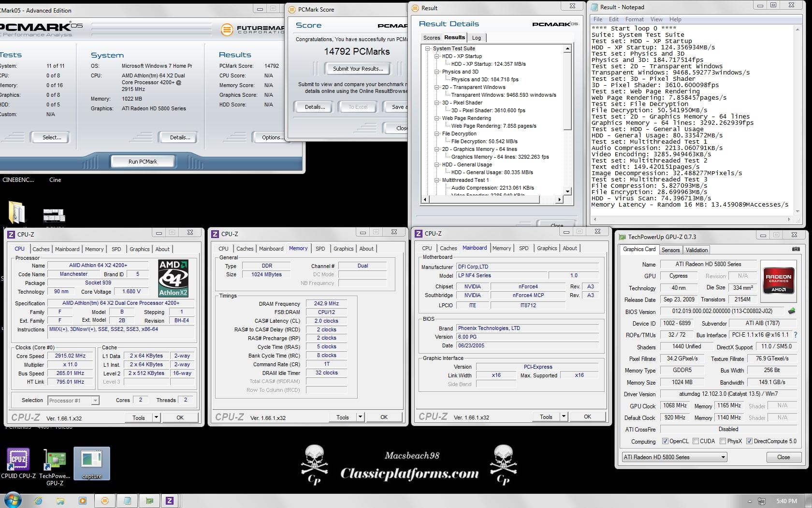812x508 pixels.
Task: Click the Result - Notepad title icon
Action: pyautogui.click(x=594, y=7)
